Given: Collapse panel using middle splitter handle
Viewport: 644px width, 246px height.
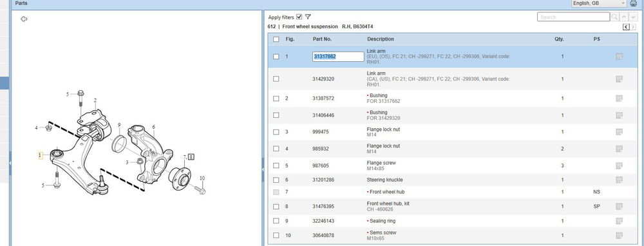Looking at the screenshot, I should pyautogui.click(x=263, y=169).
